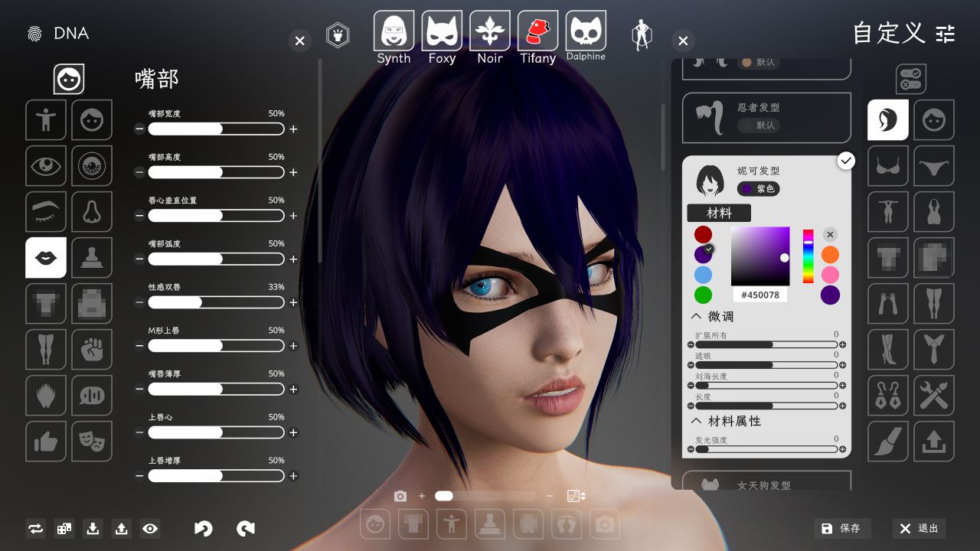Toggle the eye visibility icon at bottom left
Screen dimensions: 980x551
(x=150, y=528)
